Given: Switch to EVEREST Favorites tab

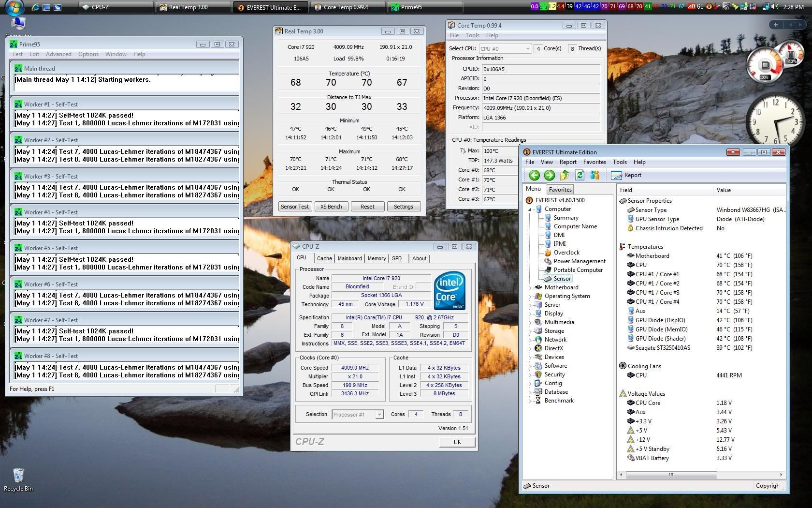Looking at the screenshot, I should (560, 190).
